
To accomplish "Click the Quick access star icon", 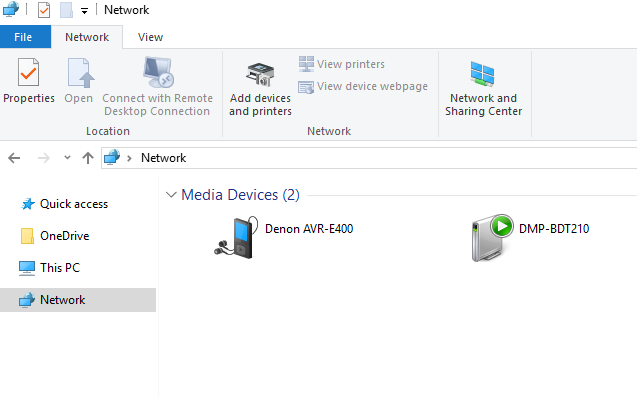I will [x=28, y=204].
